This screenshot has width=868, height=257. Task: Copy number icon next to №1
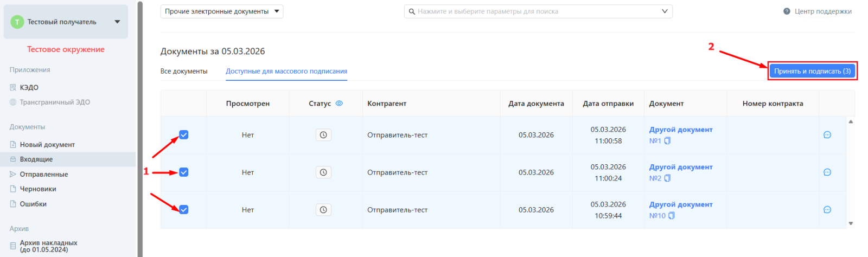[x=667, y=141]
